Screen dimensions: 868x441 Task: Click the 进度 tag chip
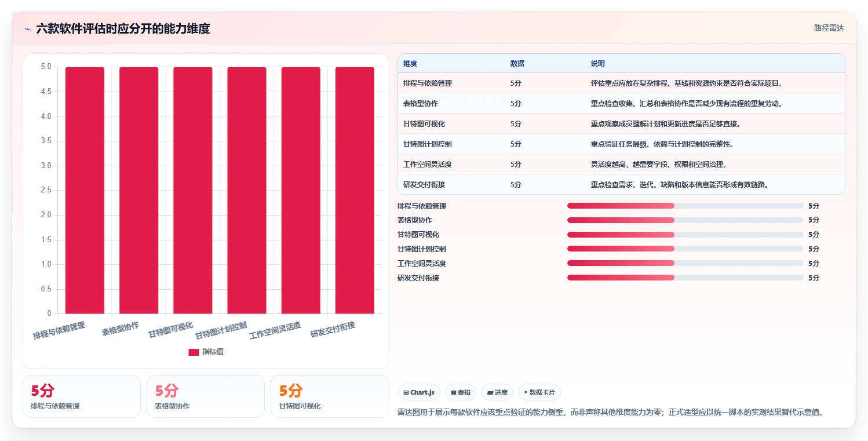(x=497, y=392)
